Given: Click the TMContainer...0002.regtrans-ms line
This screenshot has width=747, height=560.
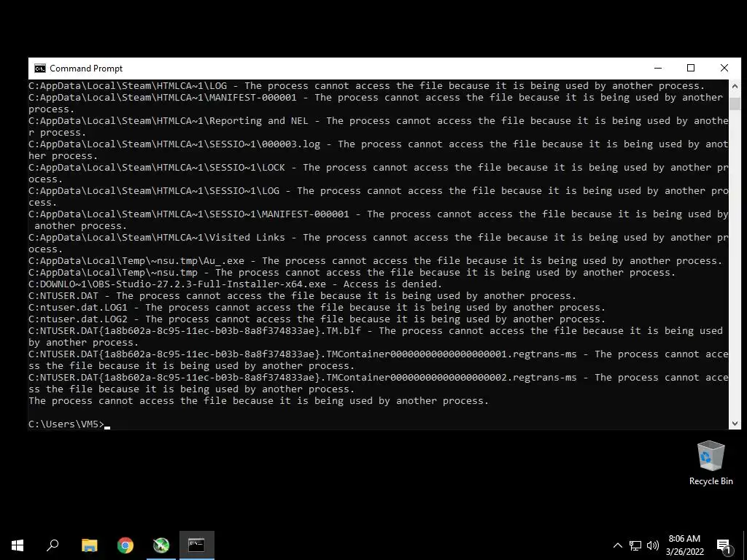Looking at the screenshot, I should (379, 383).
